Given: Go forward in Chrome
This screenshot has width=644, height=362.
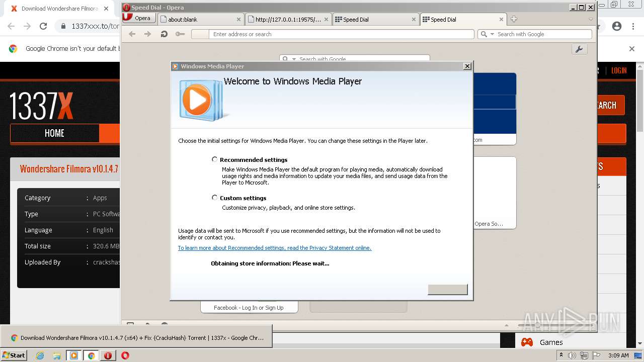Looking at the screenshot, I should (x=27, y=26).
